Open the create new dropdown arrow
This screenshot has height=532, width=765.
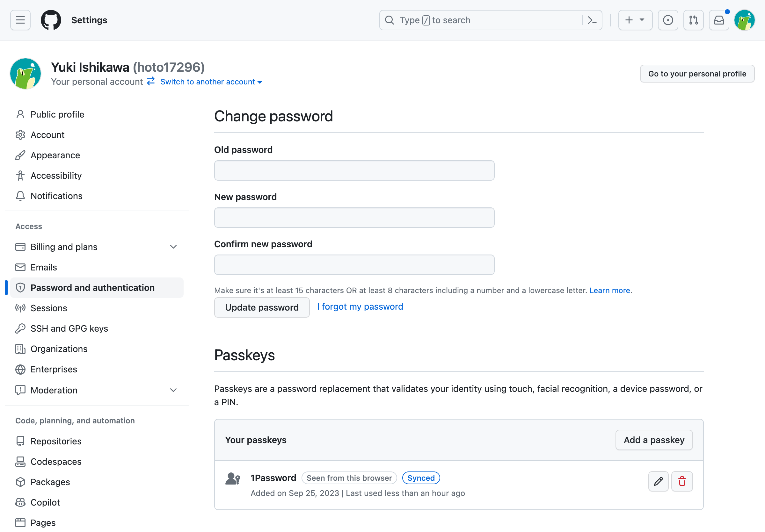pos(641,20)
